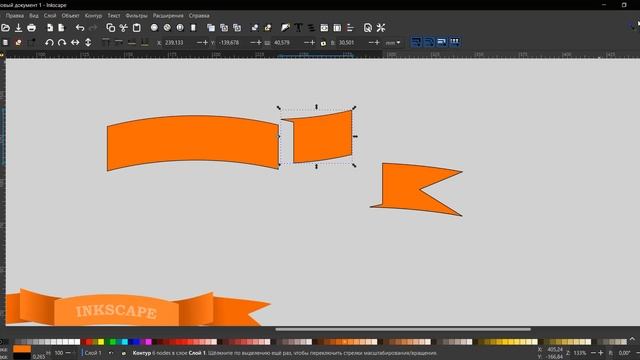
Task: Click the orange fill indicator swatch
Action: [22, 349]
